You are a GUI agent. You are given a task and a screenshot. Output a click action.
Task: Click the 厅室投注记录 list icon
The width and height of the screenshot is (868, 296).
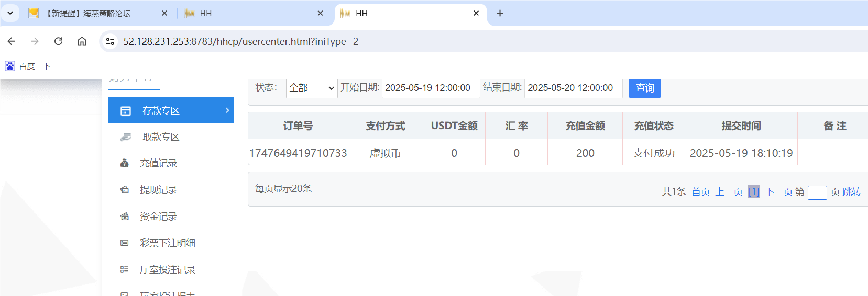(x=124, y=270)
